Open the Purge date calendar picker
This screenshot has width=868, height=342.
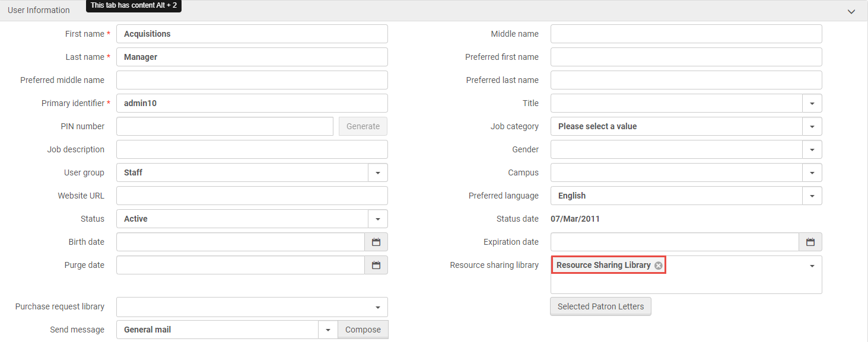tap(376, 265)
